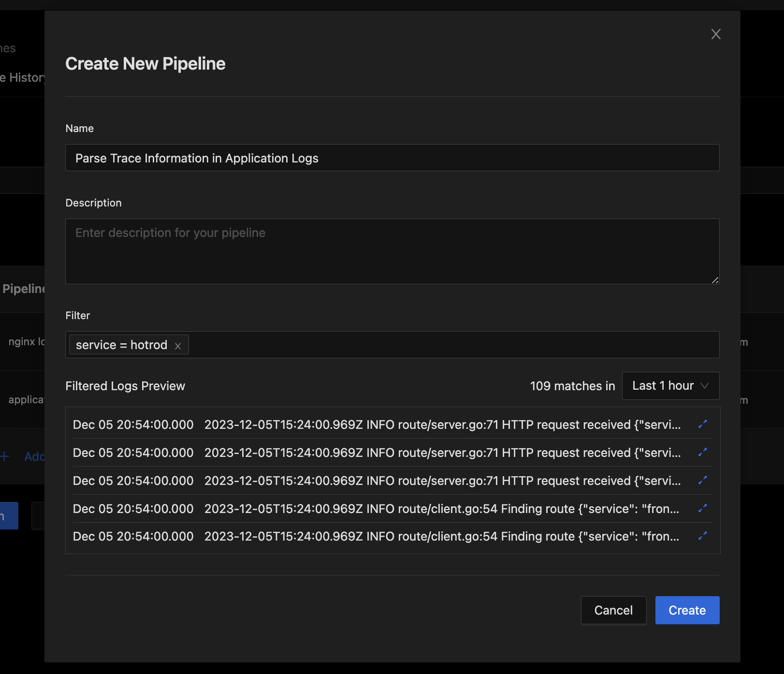Remove the service = hotrod filter tag

(x=178, y=346)
